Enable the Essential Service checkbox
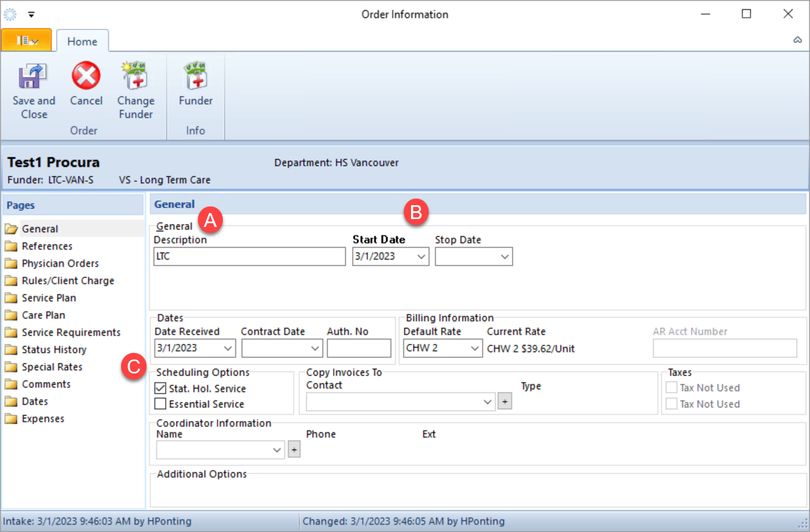The width and height of the screenshot is (810, 532). pyautogui.click(x=160, y=403)
